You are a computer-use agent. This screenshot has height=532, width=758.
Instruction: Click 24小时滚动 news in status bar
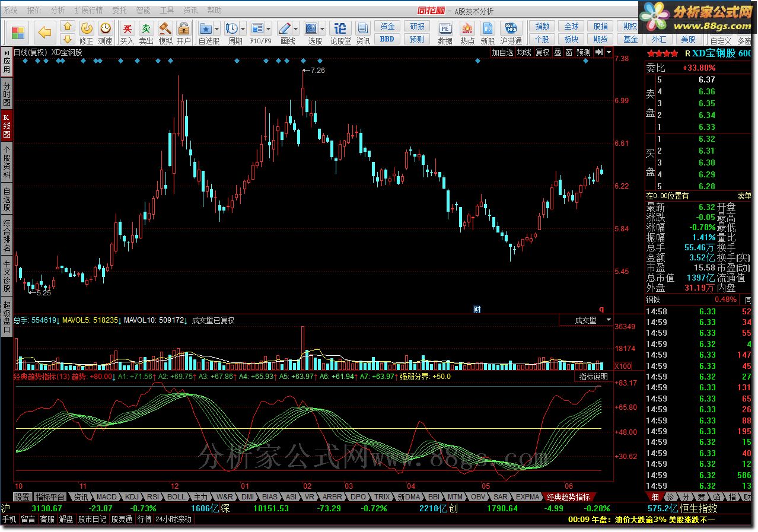point(174,519)
